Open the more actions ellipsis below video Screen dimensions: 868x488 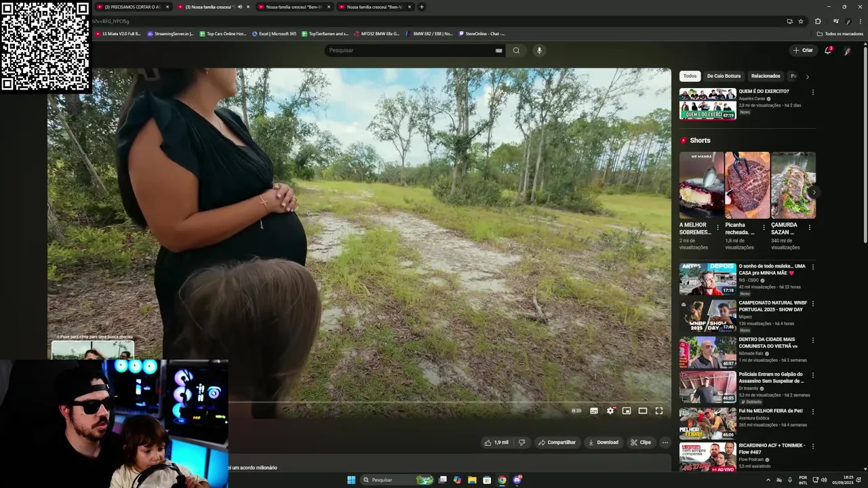tap(665, 443)
